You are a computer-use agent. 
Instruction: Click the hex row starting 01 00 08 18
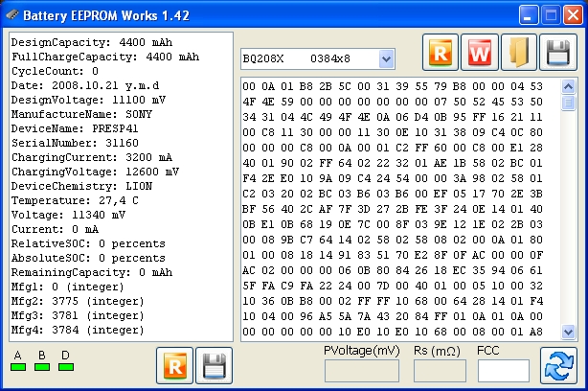click(393, 255)
